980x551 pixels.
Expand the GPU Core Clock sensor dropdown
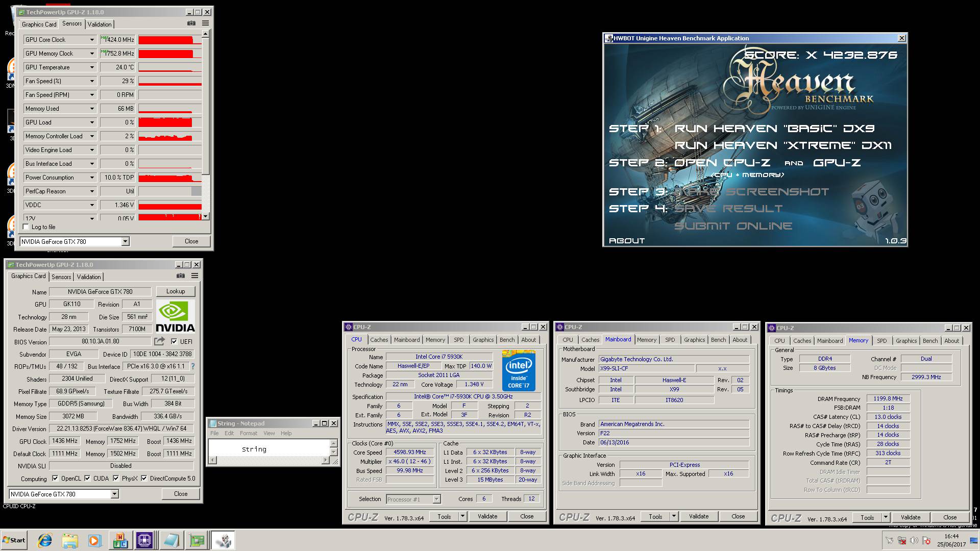92,40
